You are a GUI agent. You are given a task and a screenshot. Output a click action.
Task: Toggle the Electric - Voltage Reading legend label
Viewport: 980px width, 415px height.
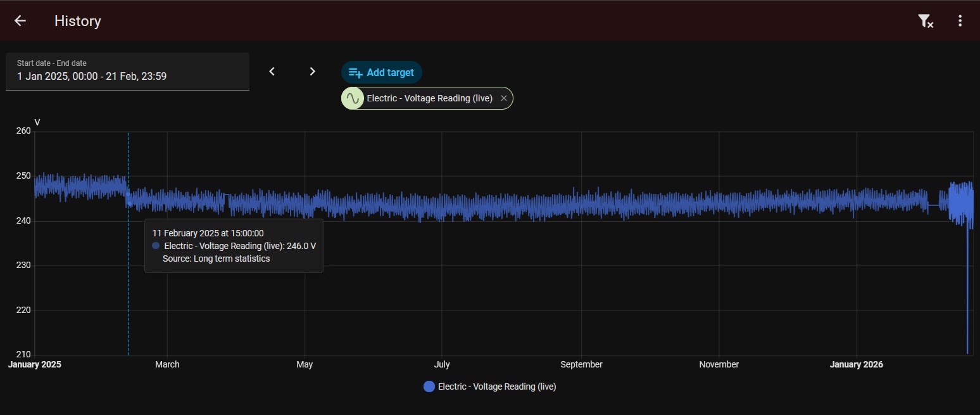point(497,386)
